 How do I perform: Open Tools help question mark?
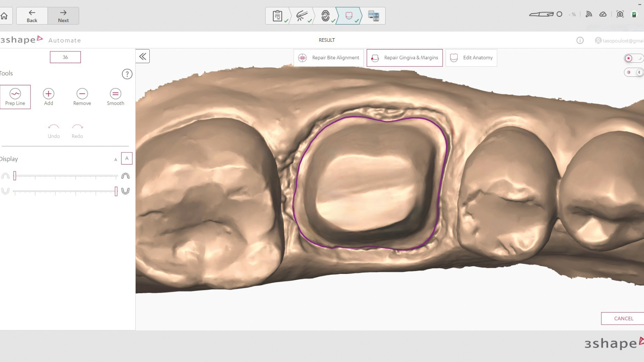(x=127, y=74)
